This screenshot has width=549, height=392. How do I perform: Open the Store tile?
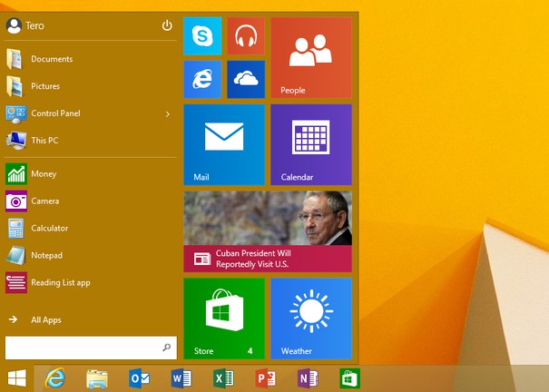224,318
